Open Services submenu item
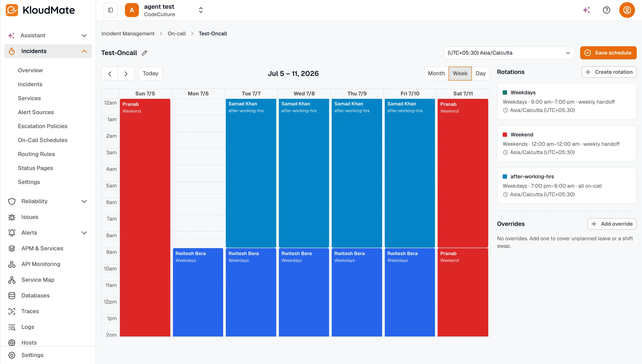The width and height of the screenshot is (642, 364). [x=29, y=98]
